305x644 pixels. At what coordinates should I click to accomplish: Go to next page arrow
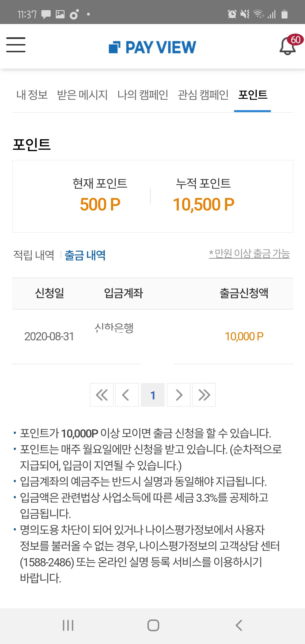coord(179,395)
